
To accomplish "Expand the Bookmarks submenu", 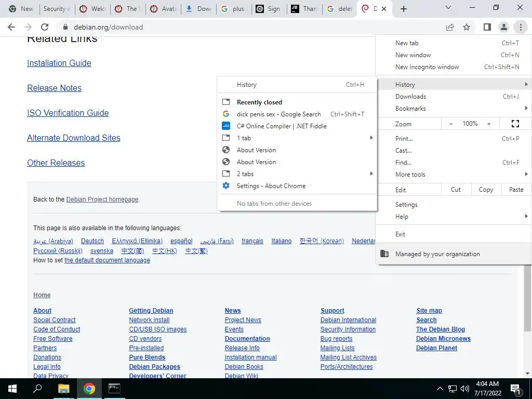I will 454,109.
